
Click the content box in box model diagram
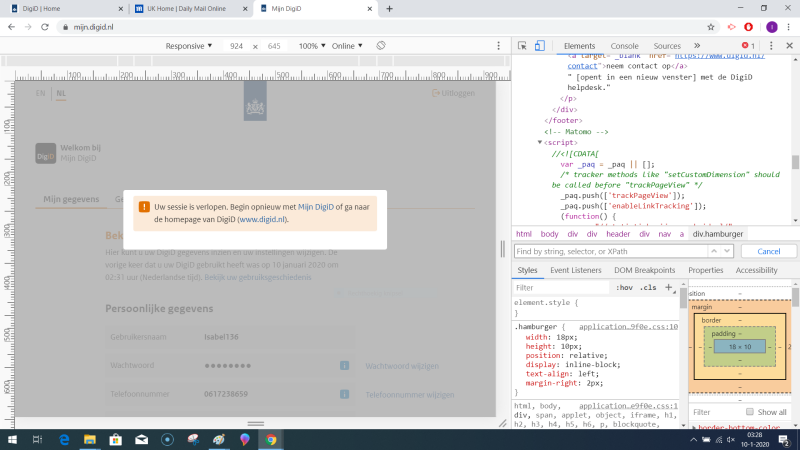coord(739,346)
